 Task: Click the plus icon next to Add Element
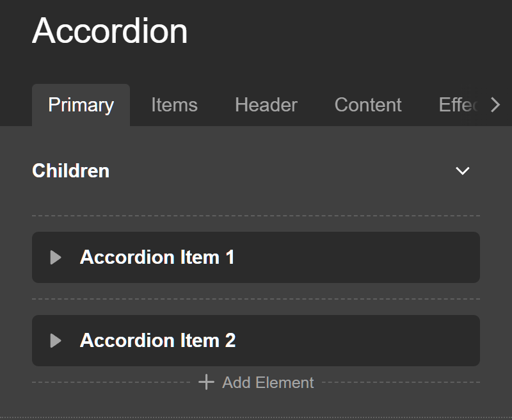click(x=205, y=382)
